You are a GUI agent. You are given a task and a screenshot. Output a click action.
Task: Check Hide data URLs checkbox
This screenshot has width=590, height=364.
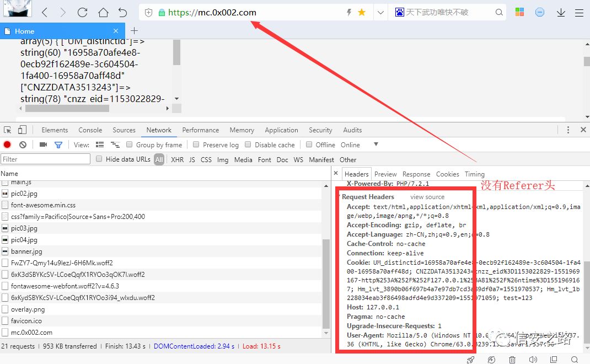[x=99, y=159]
